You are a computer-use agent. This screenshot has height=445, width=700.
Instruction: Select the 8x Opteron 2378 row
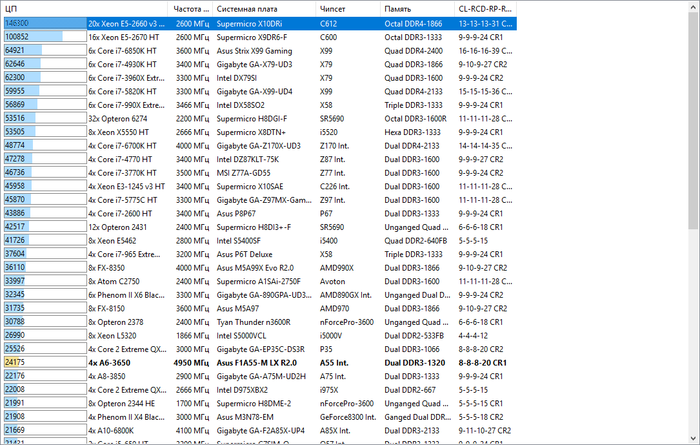point(260,322)
